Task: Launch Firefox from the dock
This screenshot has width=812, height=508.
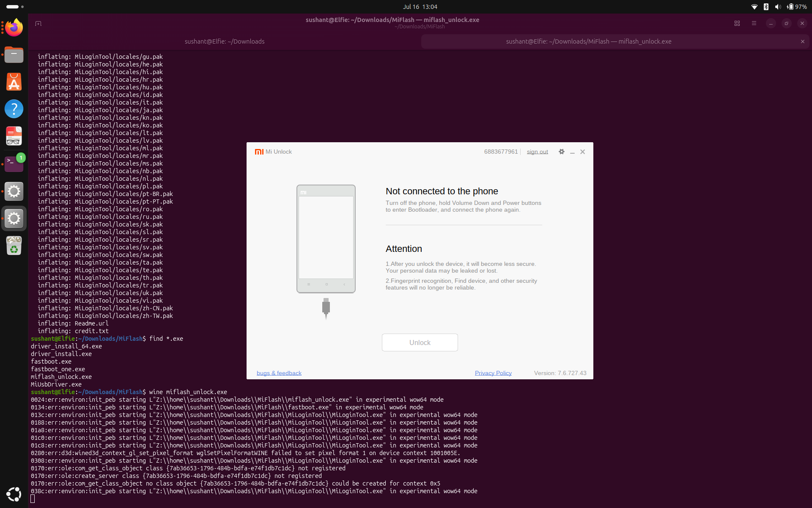Action: point(14,28)
